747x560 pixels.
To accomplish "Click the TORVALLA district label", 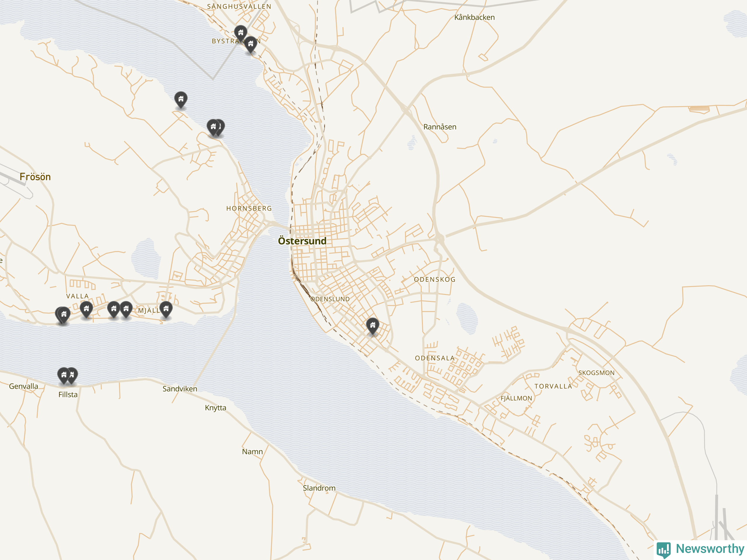I will [x=553, y=386].
